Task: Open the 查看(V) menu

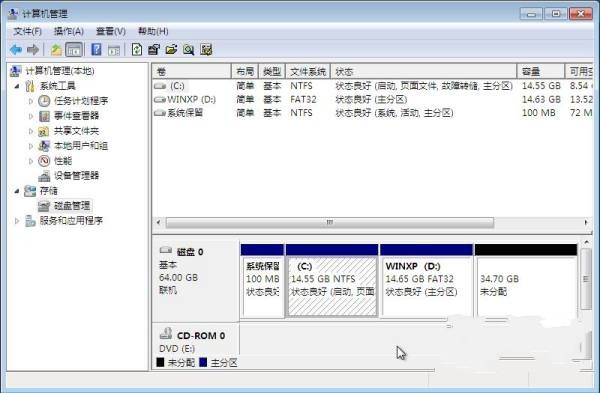Action: (111, 31)
